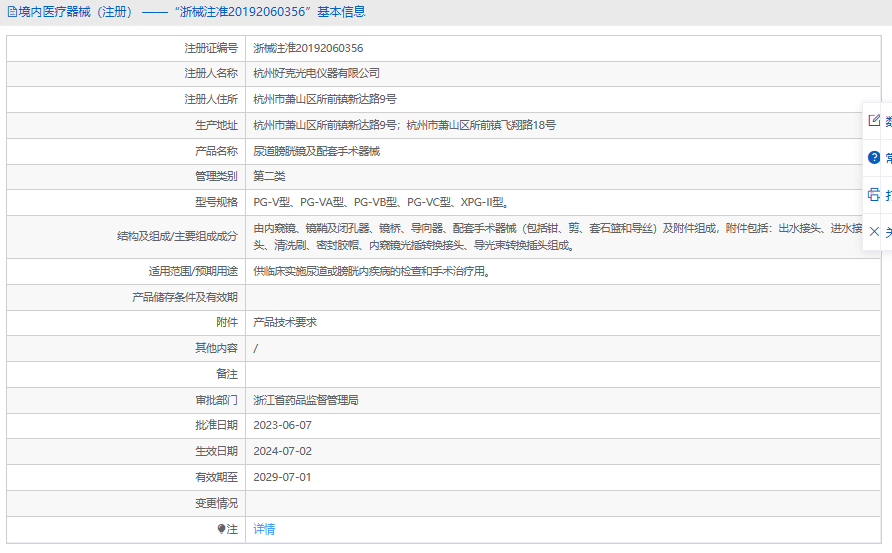Click effective date 2024-07-02
The height and width of the screenshot is (553, 892).
point(282,451)
